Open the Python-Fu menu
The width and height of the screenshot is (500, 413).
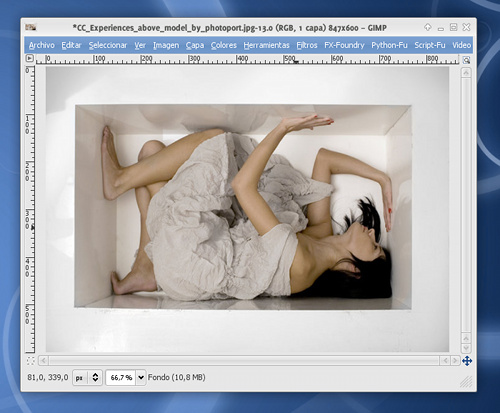click(x=389, y=45)
